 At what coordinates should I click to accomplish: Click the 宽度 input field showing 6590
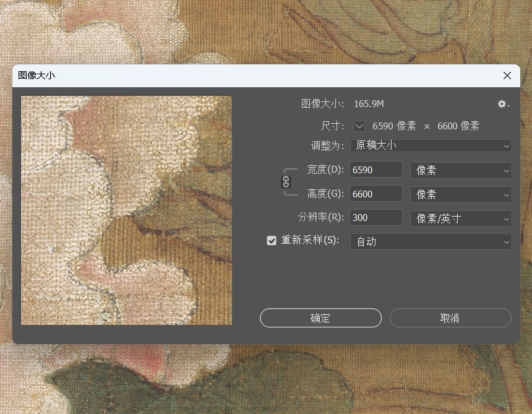pos(376,170)
